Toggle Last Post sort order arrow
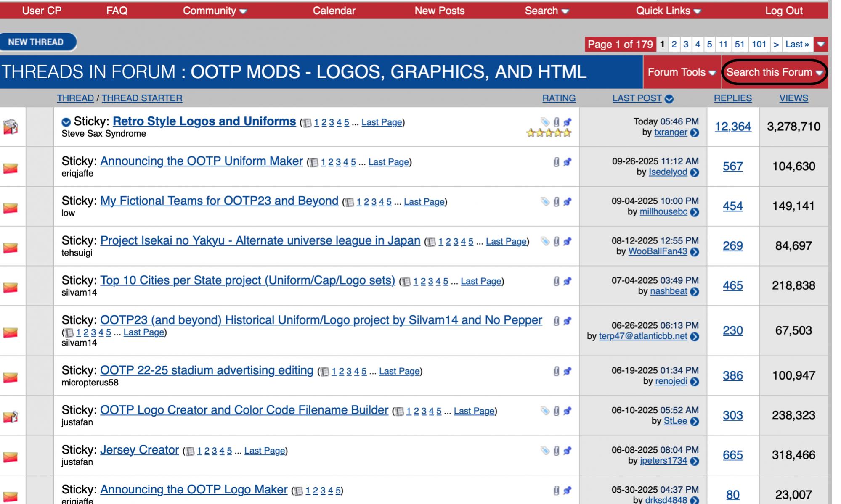 coord(669,99)
